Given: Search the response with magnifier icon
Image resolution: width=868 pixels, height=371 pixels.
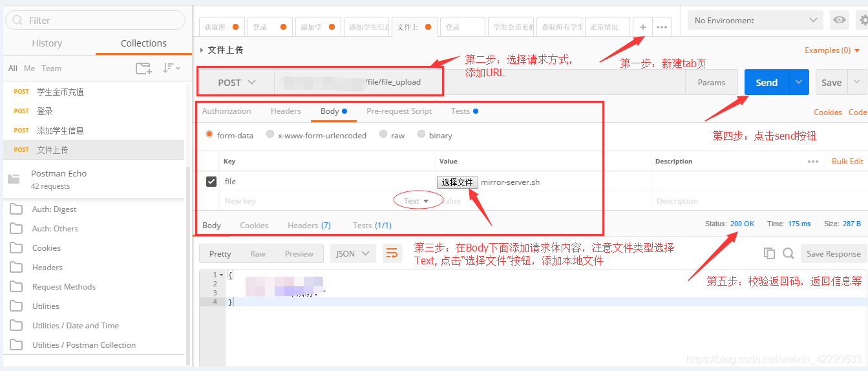Looking at the screenshot, I should (789, 253).
